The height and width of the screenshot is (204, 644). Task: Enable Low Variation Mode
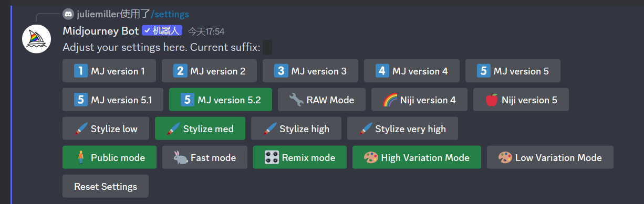550,157
